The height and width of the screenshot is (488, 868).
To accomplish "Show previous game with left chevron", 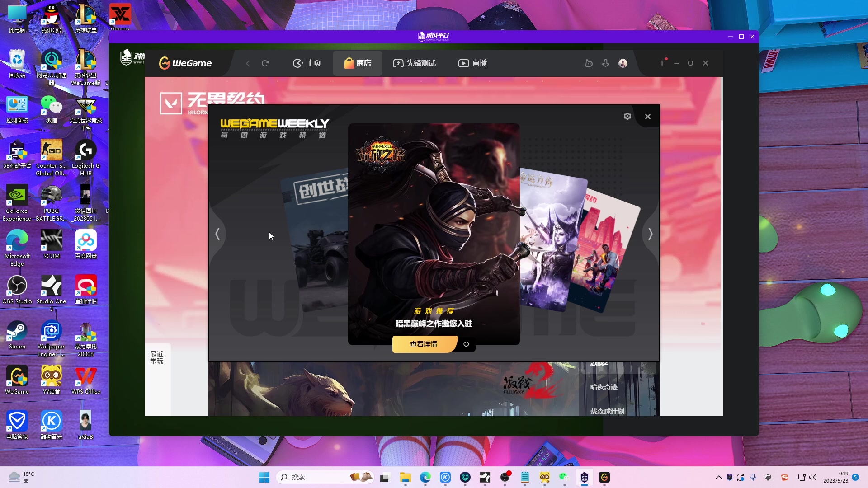I will click(217, 234).
